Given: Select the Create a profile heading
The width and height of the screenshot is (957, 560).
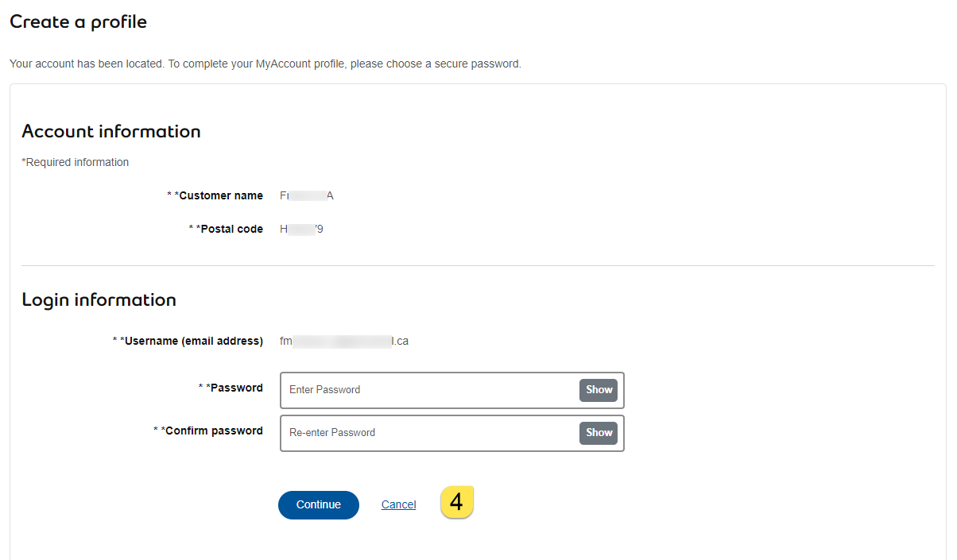Looking at the screenshot, I should pos(78,22).
